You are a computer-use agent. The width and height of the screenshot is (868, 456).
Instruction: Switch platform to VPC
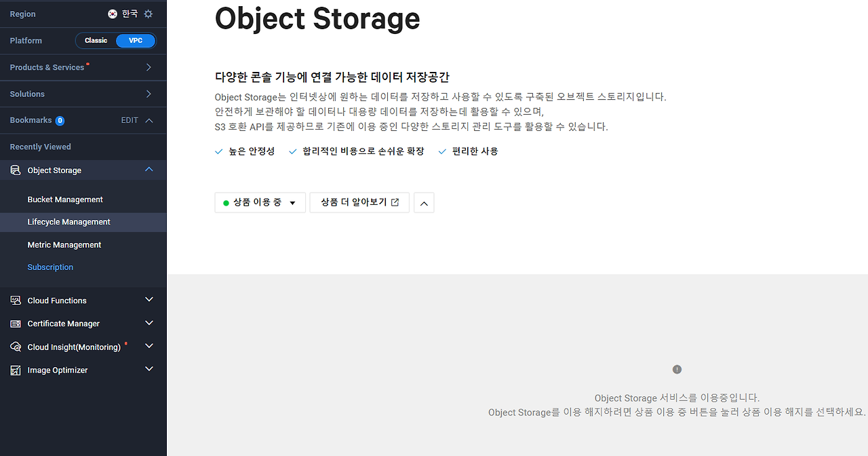pos(136,41)
